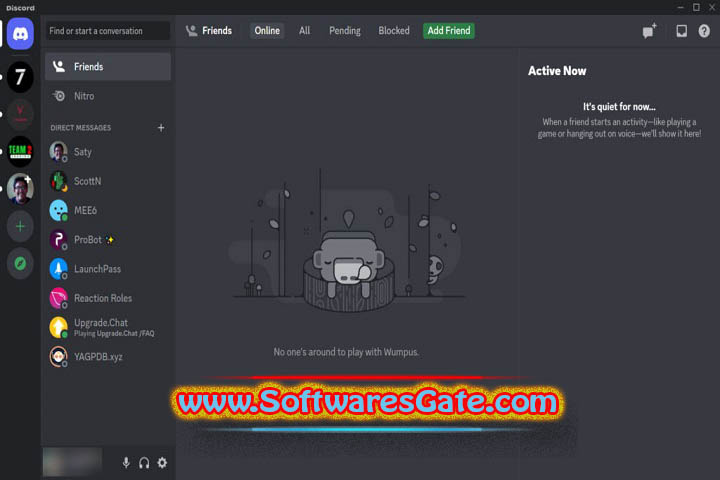Open ScottN avatar in direct messages

(58, 181)
